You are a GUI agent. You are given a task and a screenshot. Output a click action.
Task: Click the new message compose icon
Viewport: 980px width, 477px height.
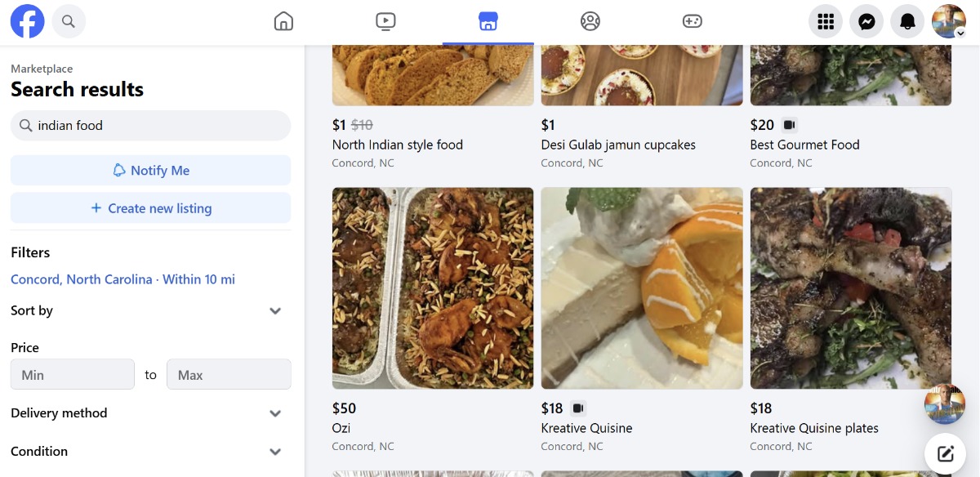945,454
